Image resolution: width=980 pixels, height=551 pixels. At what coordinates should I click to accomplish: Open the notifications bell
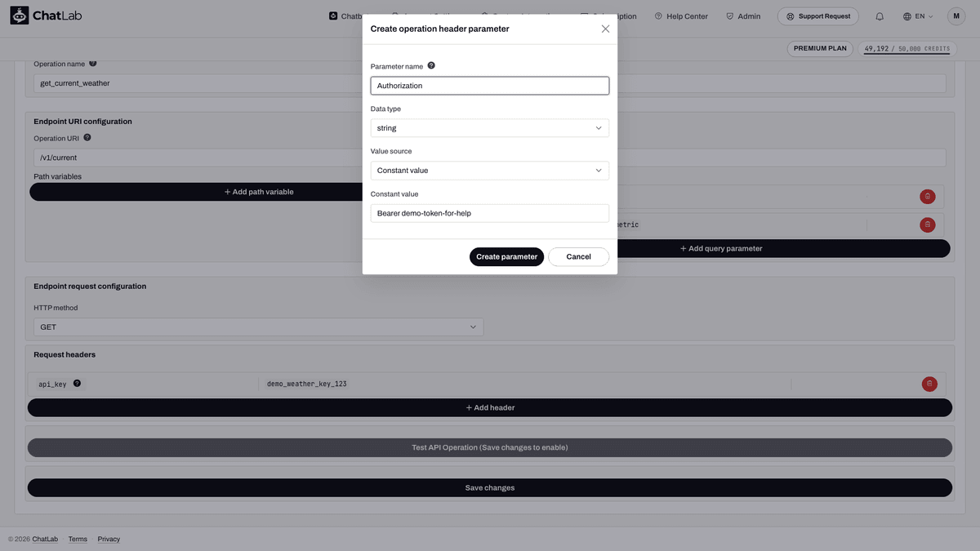[880, 16]
